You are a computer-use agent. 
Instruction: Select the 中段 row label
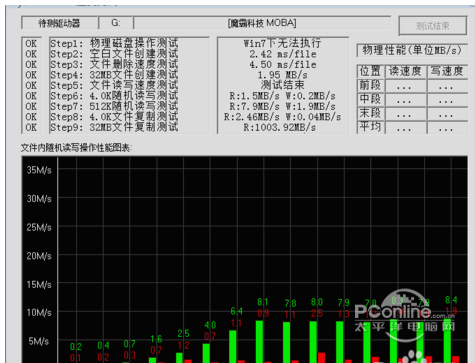point(370,99)
